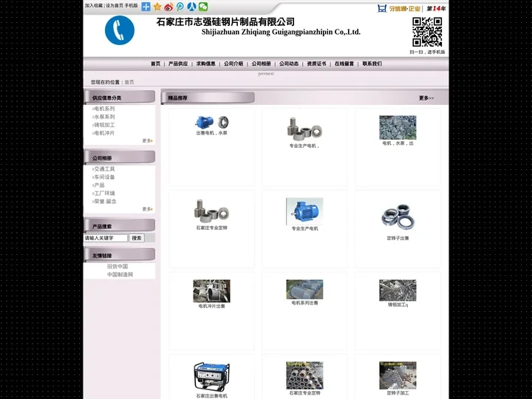
Task: Open the 中国制造网 friendly link
Action: coord(120,274)
